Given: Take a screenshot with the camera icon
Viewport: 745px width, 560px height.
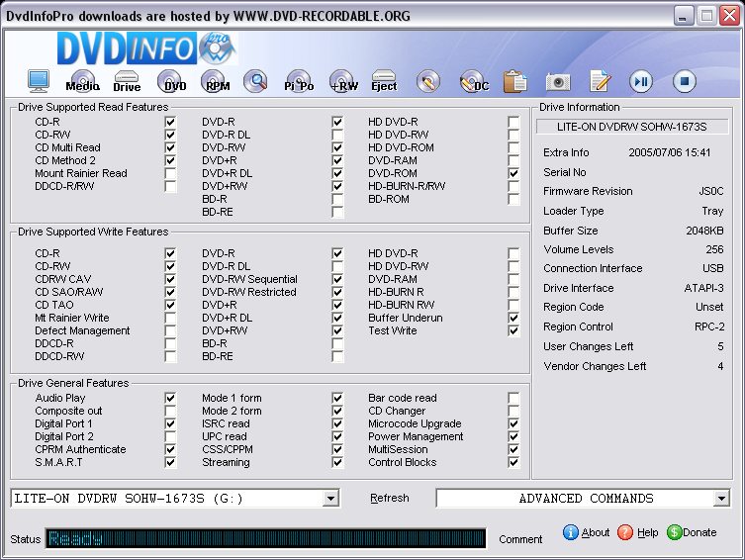Looking at the screenshot, I should [x=558, y=82].
